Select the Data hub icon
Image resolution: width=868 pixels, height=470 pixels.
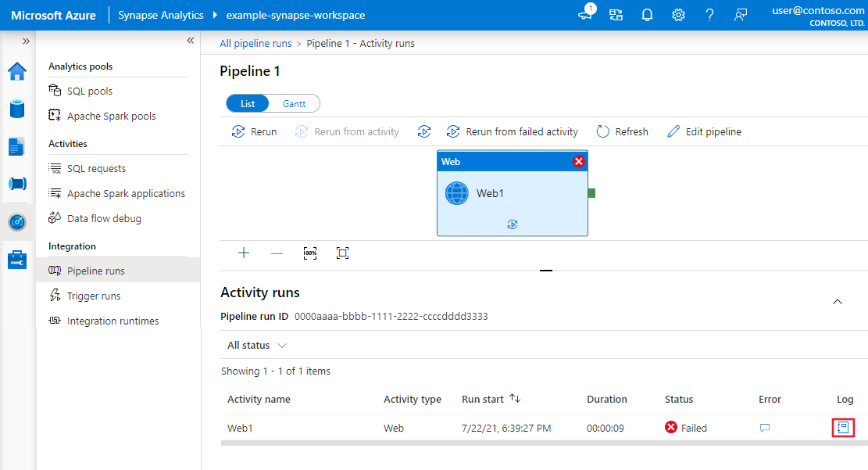tap(17, 109)
